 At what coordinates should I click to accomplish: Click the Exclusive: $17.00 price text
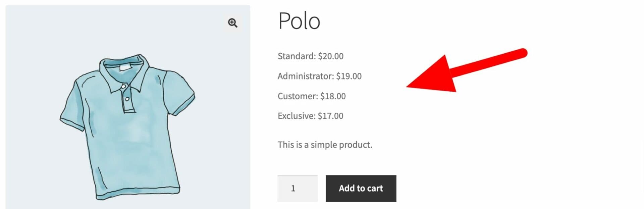311,116
